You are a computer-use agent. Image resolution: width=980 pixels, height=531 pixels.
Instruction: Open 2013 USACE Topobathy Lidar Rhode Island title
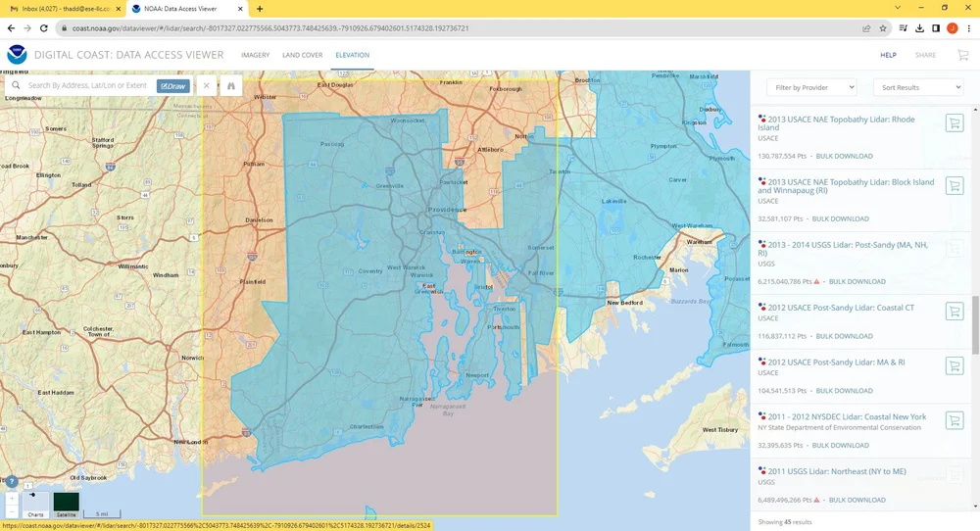[836, 123]
